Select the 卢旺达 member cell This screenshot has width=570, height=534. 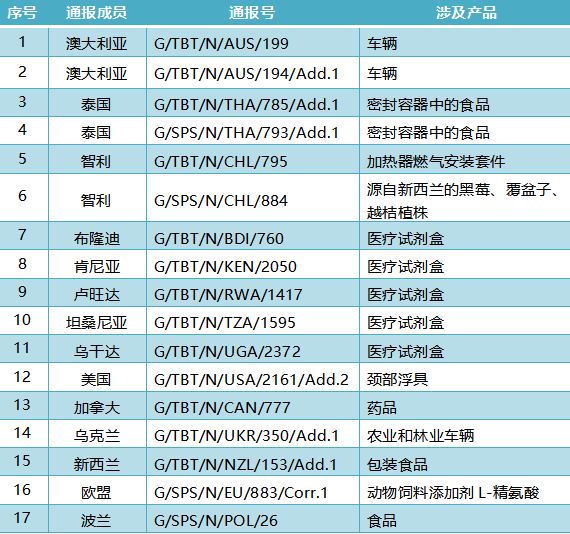97,294
